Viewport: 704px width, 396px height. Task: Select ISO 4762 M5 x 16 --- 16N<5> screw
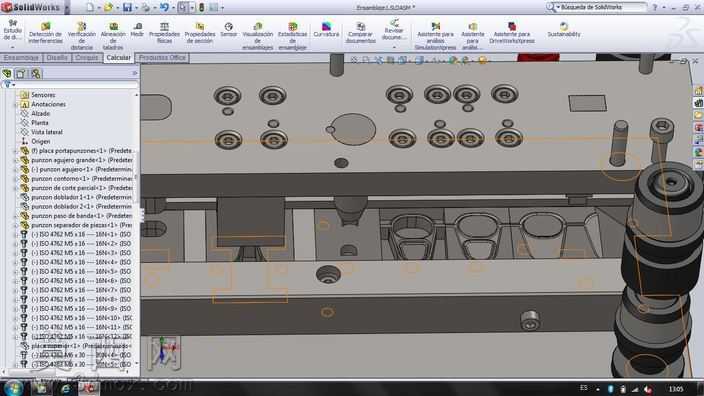click(x=81, y=272)
